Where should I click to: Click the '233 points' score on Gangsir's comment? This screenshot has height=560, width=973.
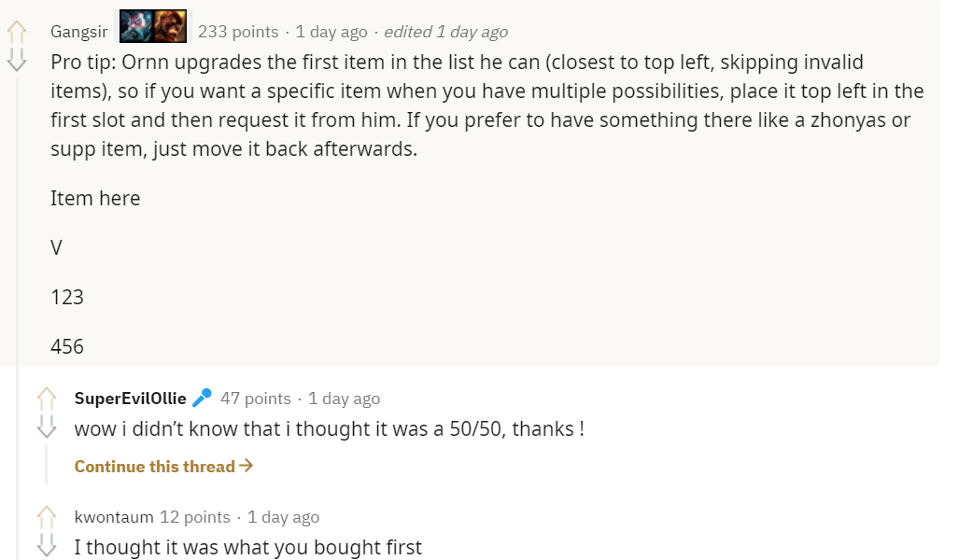pos(238,32)
